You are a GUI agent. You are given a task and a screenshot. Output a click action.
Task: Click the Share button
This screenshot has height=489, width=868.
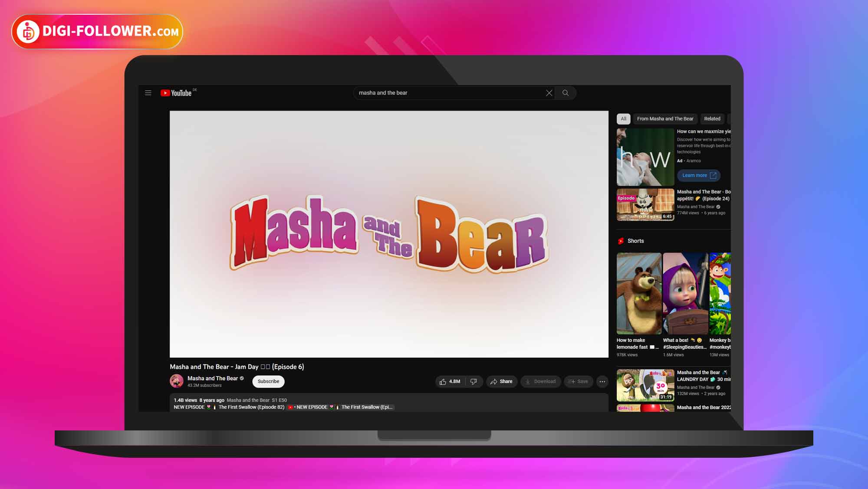(x=501, y=381)
